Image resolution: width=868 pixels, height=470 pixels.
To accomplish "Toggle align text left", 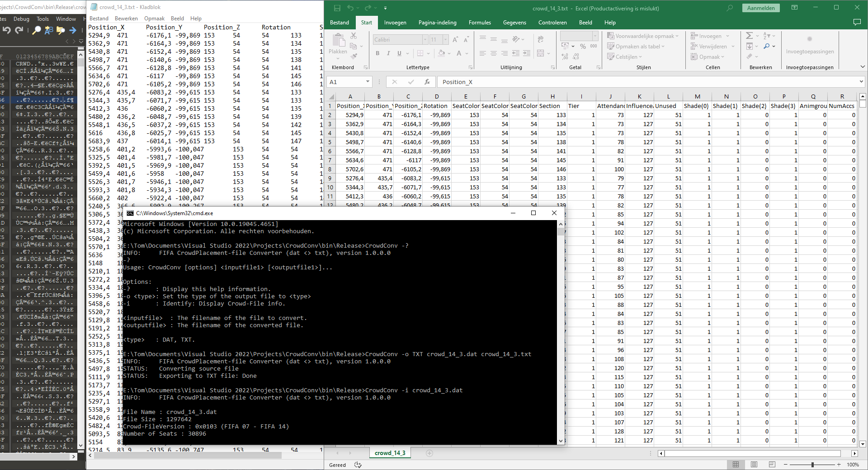I will point(483,53).
